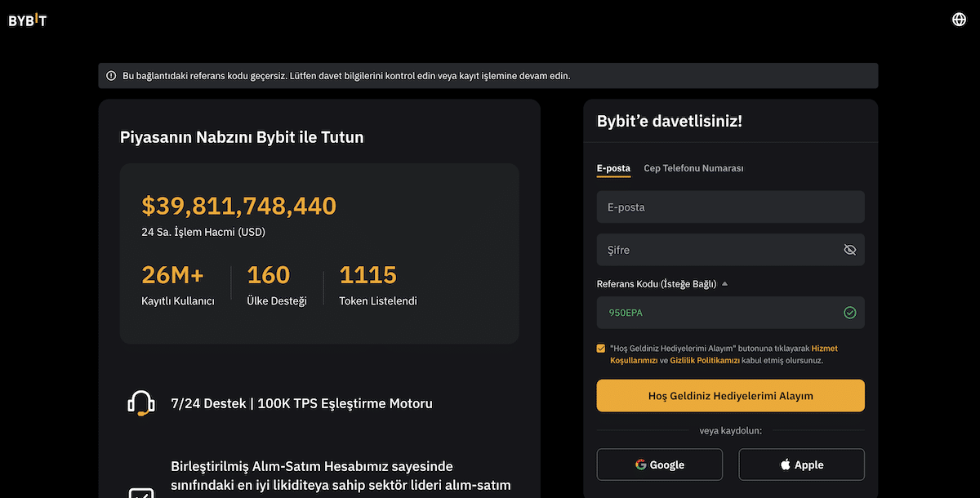Click the 24 Sa. İşlem Hacmi (USD) label
Viewport: 980px width, 498px height.
[x=203, y=232]
